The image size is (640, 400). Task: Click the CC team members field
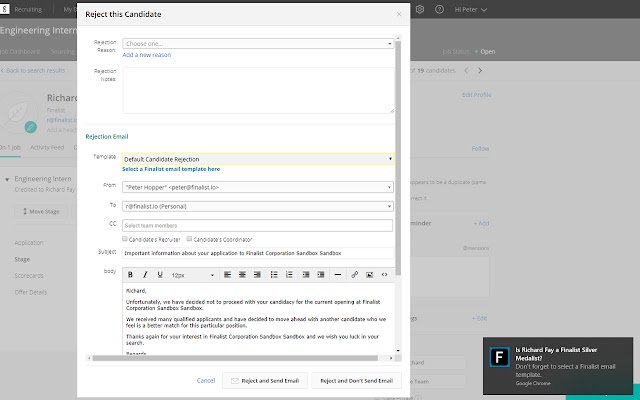point(258,225)
